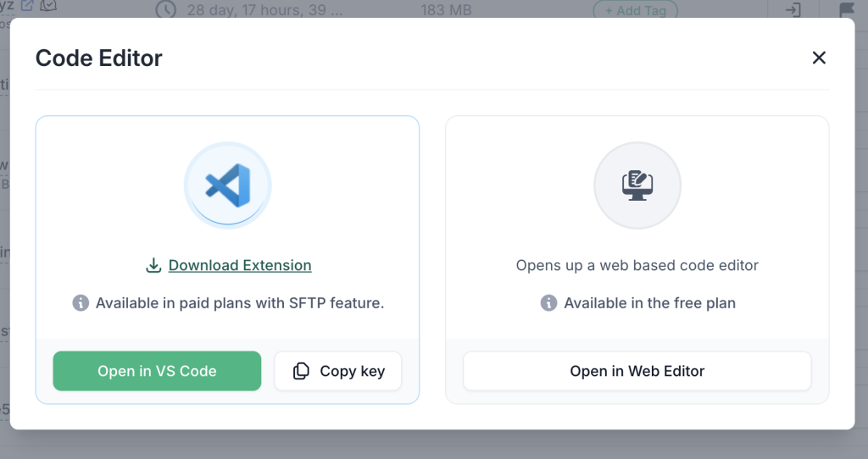Click the Code Editor dialog title

click(99, 58)
